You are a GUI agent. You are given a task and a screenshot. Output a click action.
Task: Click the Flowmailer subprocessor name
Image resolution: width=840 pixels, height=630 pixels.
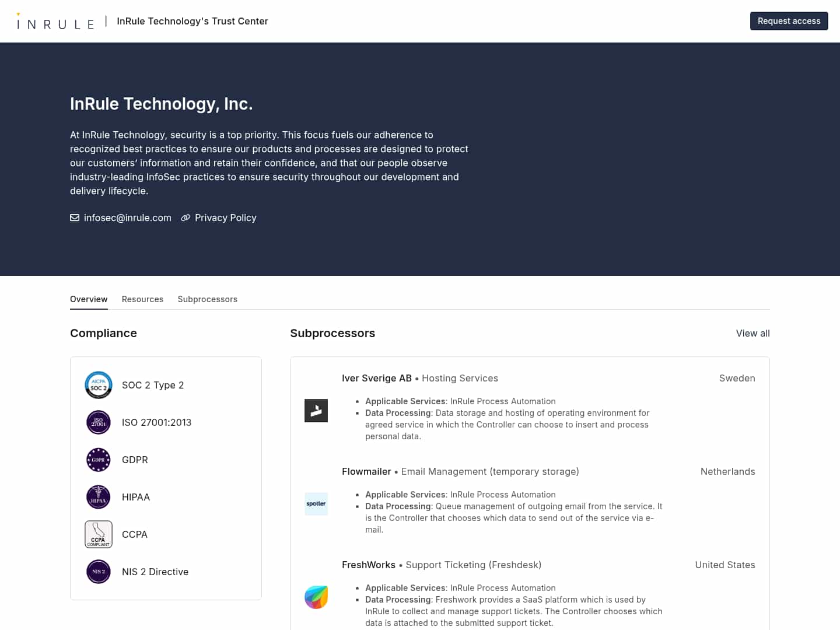point(366,471)
